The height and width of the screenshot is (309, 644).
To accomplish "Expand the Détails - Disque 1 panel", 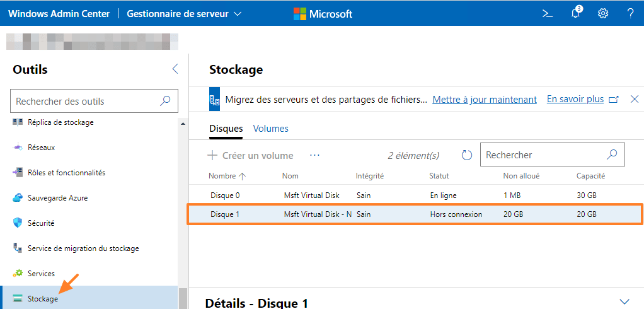I will pos(624,301).
